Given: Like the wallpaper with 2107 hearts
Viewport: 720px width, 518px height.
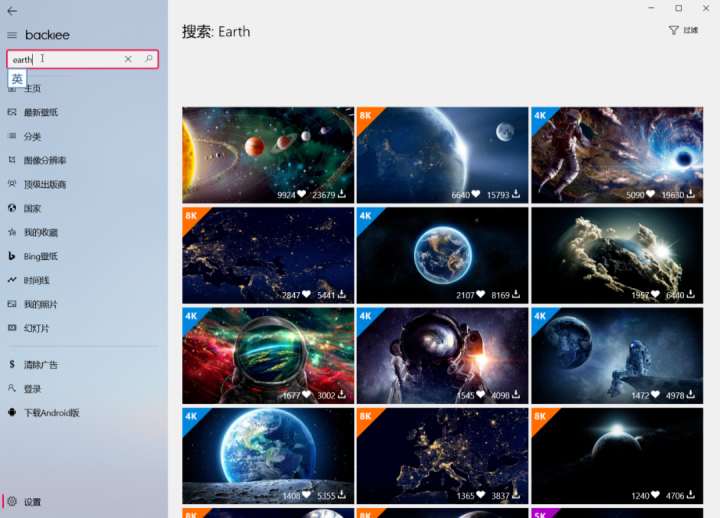Looking at the screenshot, I should pyautogui.click(x=480, y=294).
